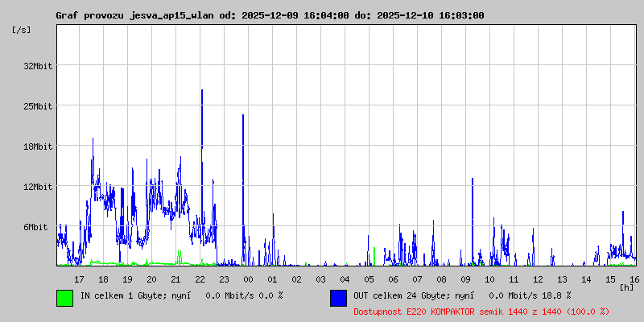The image size is (644, 322).
Task: Click the green IN legend swatch
Action: tap(65, 298)
